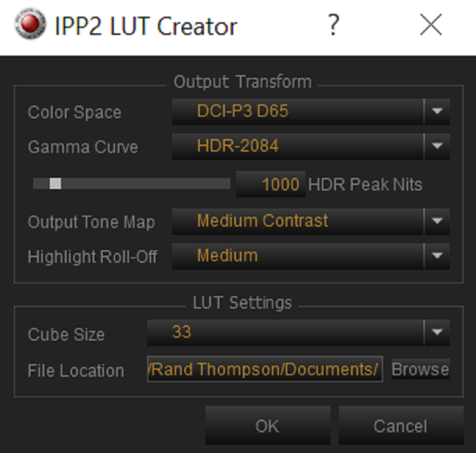Click the IPP2 LUT Creator window title

[x=146, y=26]
